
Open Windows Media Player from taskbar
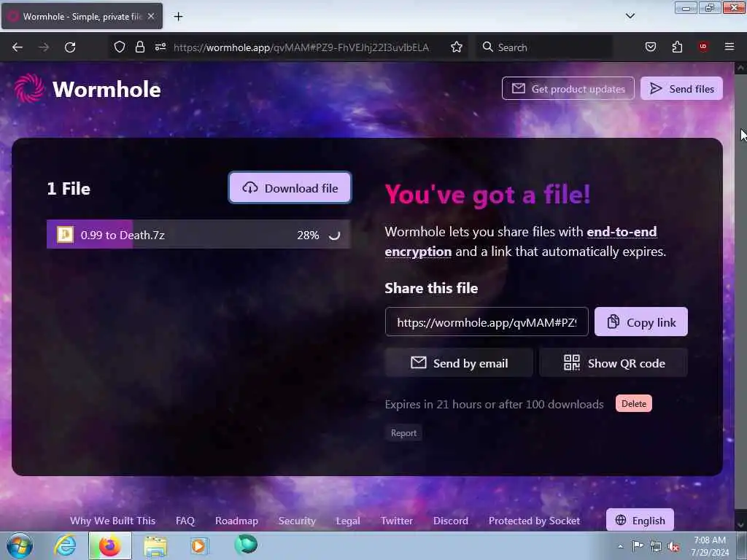pyautogui.click(x=199, y=545)
